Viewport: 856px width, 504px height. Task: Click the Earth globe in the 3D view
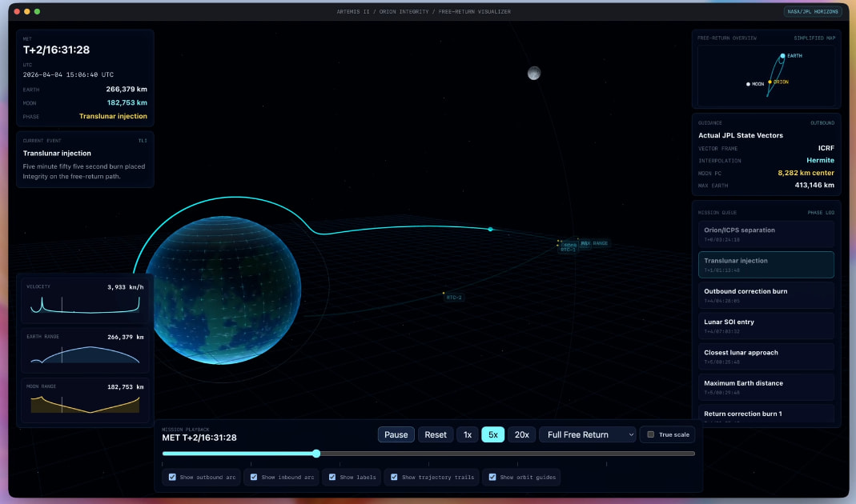pos(223,290)
